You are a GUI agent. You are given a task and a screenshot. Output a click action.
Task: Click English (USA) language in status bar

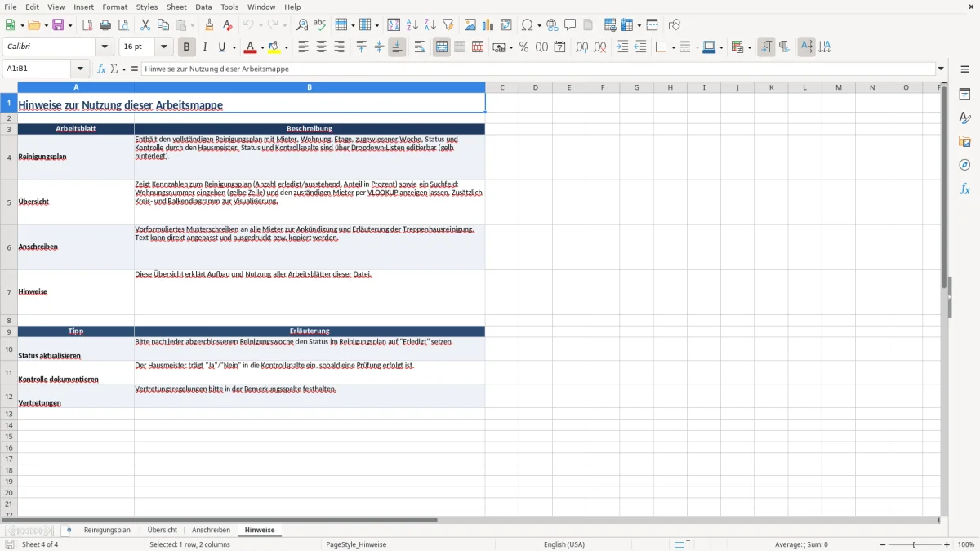click(564, 544)
